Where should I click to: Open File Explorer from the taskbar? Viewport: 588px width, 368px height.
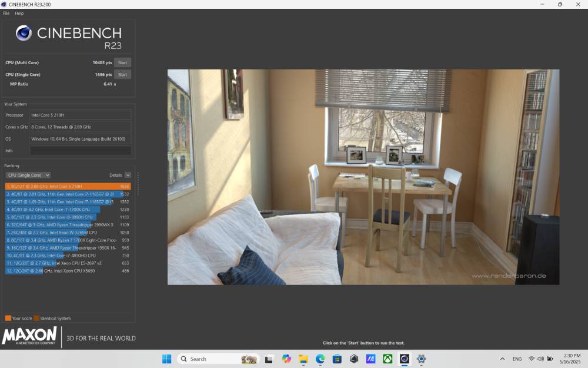pos(303,359)
